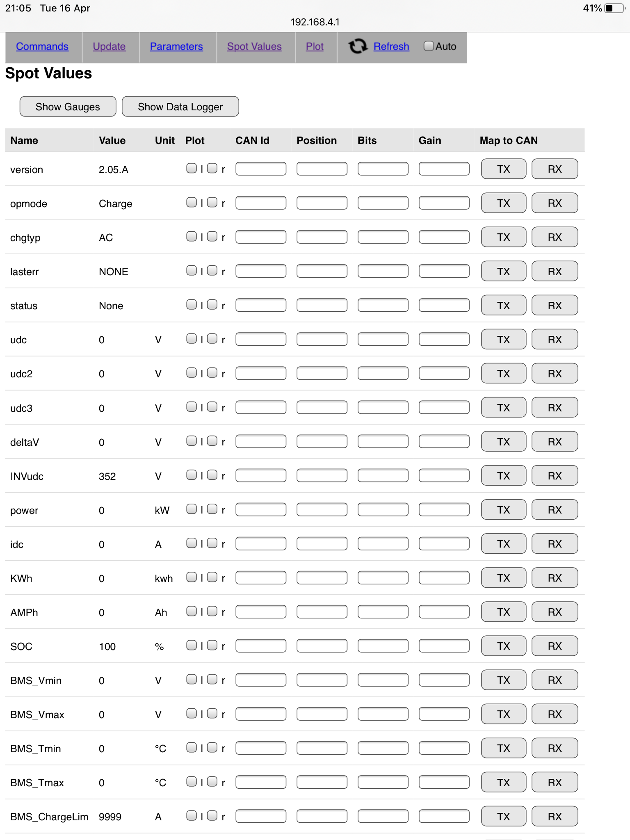Click RX button for power row
Viewport: 630px width, 840px height.
555,510
